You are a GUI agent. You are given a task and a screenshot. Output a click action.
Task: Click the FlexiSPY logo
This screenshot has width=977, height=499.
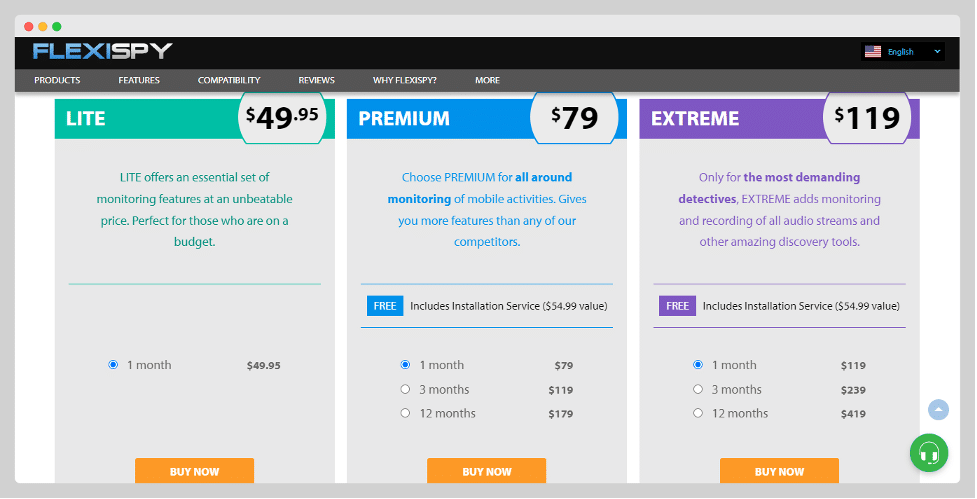102,51
